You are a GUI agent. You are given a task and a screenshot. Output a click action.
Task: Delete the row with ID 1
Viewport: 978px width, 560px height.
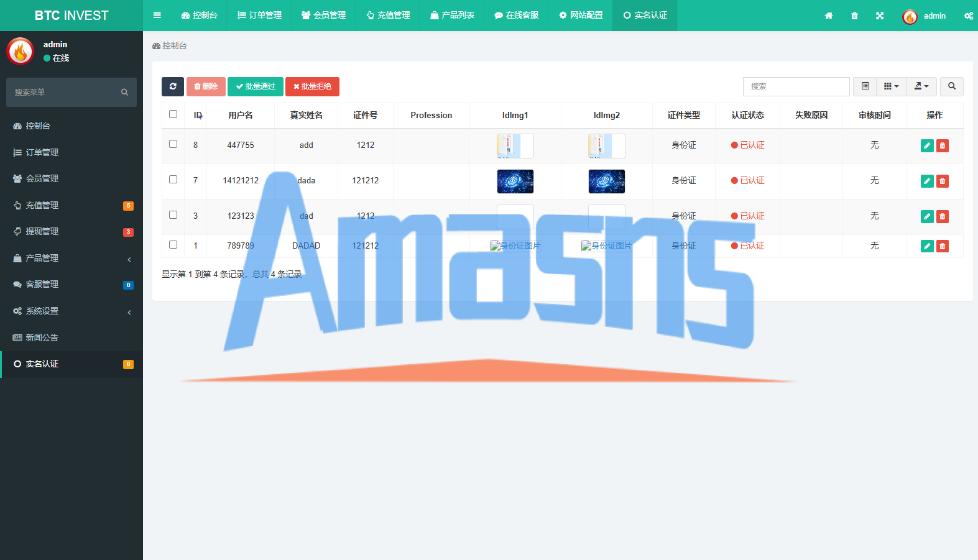click(943, 246)
